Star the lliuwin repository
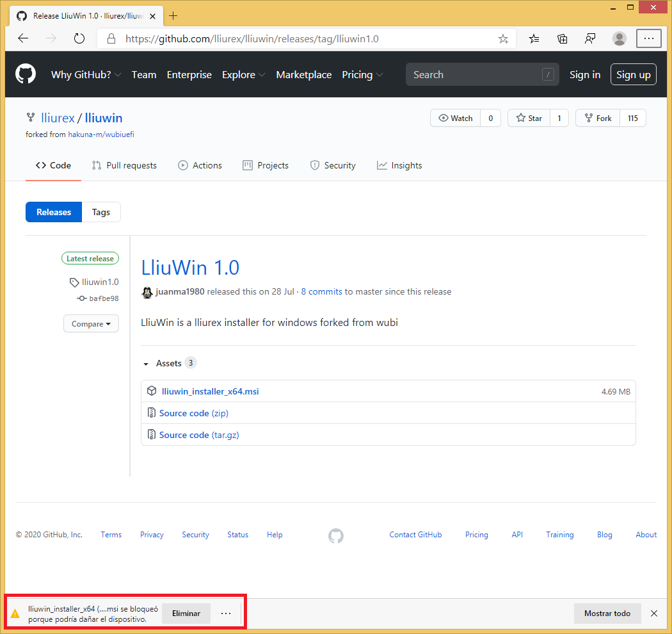672x634 pixels. coord(529,118)
